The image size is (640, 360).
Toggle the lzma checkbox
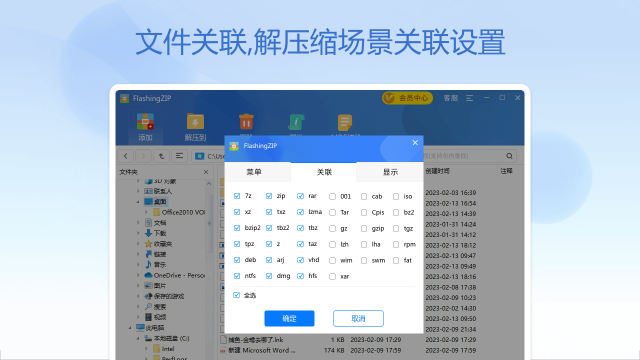(x=300, y=212)
